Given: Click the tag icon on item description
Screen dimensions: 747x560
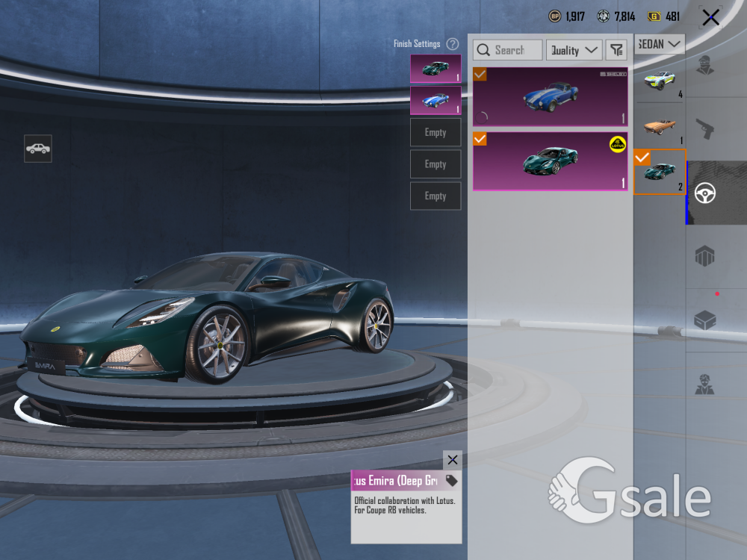Looking at the screenshot, I should tap(451, 480).
